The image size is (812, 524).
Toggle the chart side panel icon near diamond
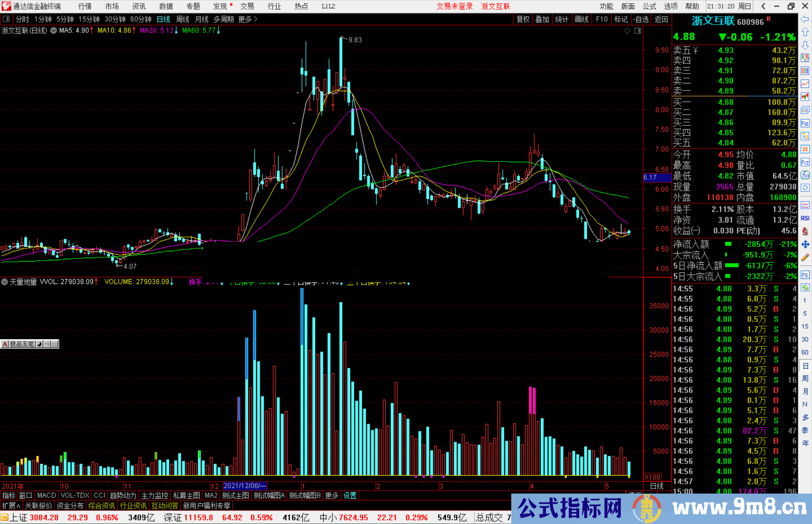(x=638, y=31)
